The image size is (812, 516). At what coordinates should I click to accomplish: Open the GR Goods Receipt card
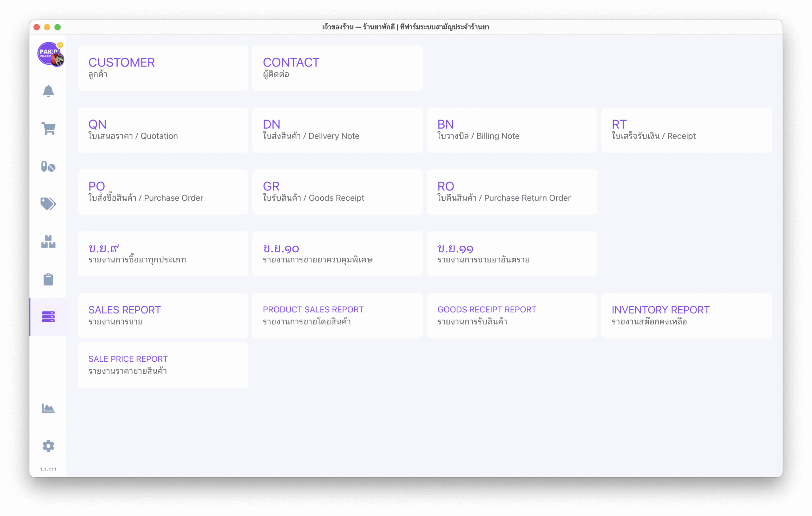coord(337,192)
